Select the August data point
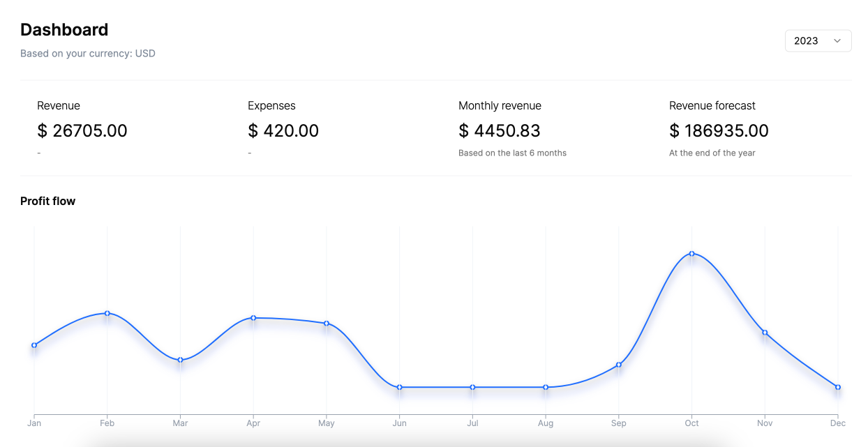The width and height of the screenshot is (868, 447). (546, 387)
